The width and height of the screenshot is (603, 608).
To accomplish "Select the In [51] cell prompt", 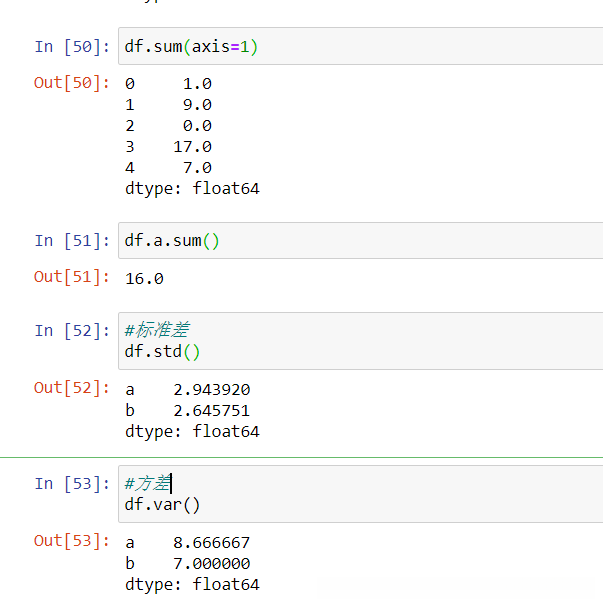I will [x=72, y=241].
